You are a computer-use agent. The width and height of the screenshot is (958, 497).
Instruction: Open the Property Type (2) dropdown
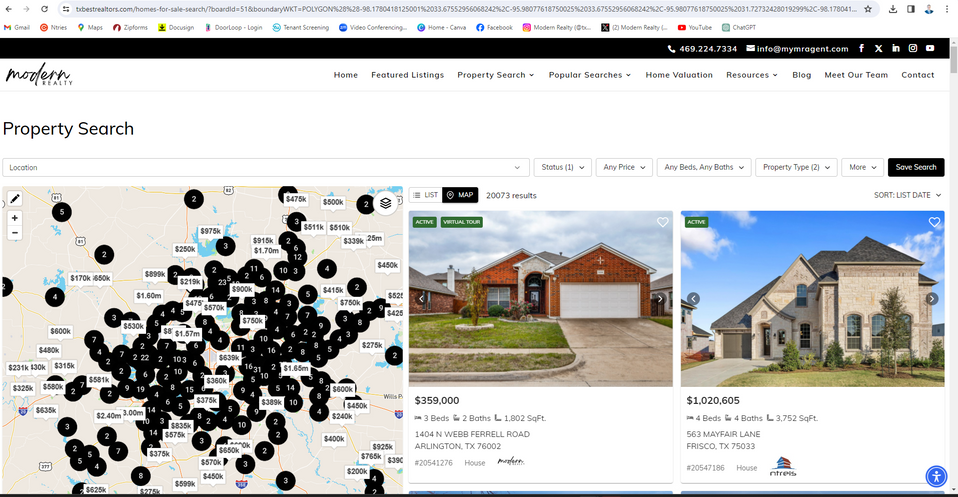[796, 168]
